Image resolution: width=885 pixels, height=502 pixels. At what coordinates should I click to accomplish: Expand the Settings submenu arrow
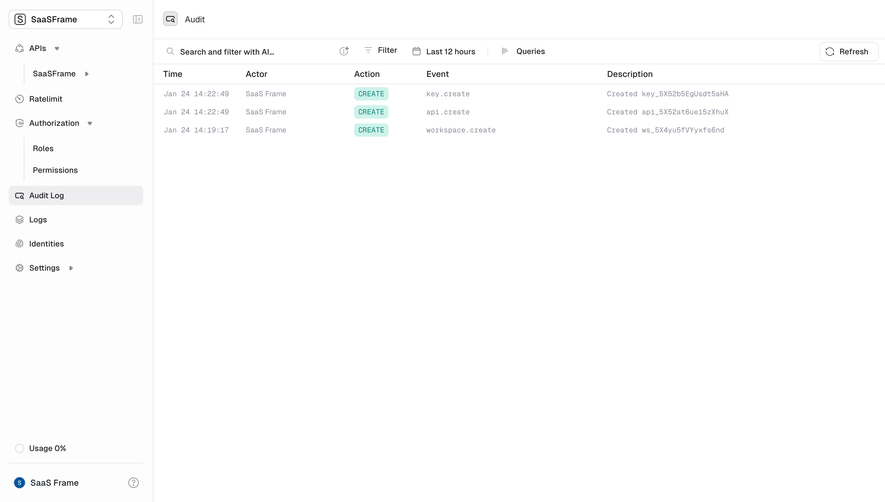71,268
